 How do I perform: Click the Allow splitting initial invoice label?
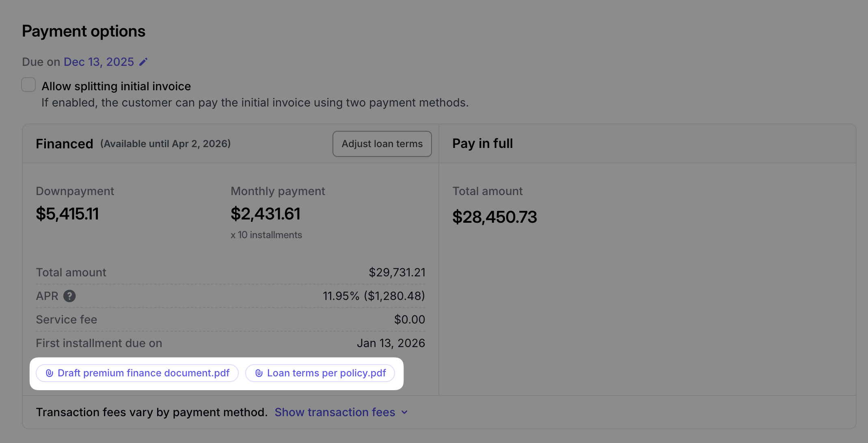click(x=116, y=86)
